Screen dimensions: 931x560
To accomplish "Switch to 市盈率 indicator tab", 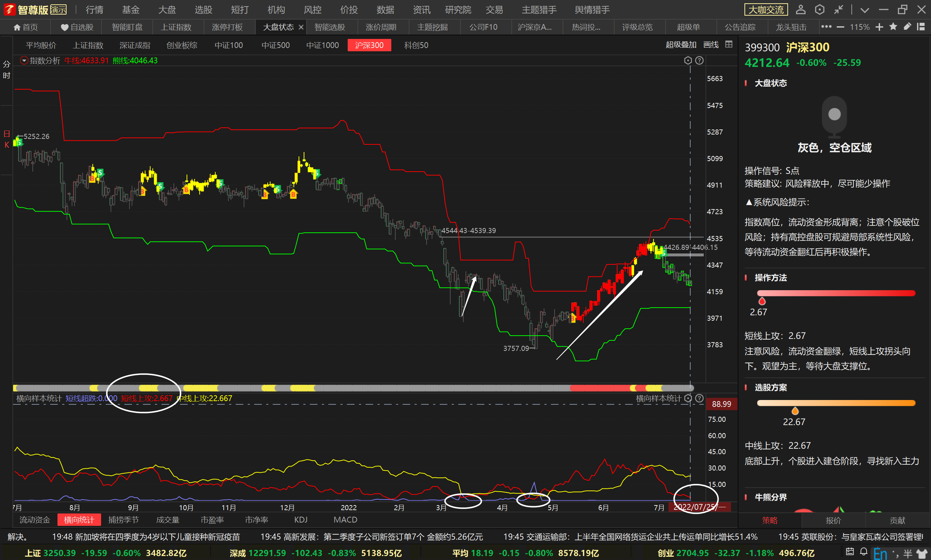I will tap(212, 520).
